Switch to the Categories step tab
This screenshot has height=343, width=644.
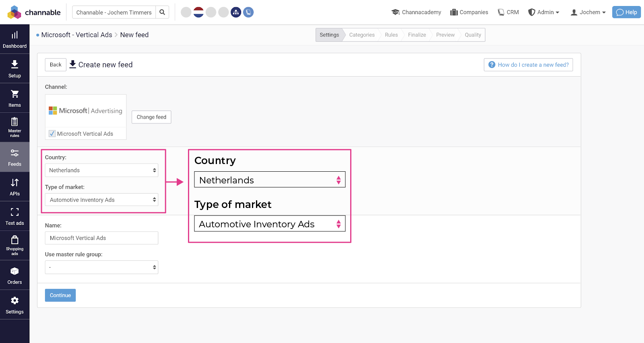click(x=361, y=35)
